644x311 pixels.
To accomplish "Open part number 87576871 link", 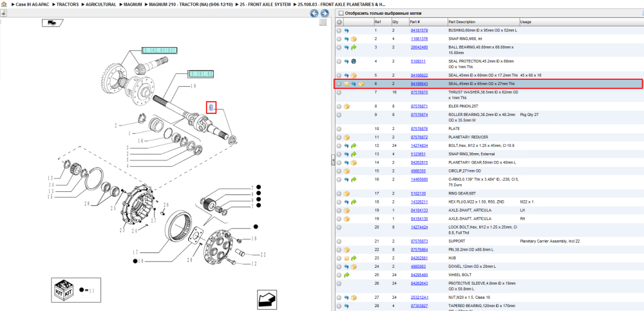I will coord(419,106).
